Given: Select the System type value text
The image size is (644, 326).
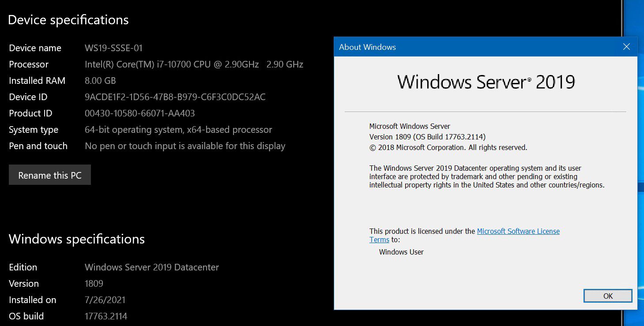Looking at the screenshot, I should (x=178, y=130).
